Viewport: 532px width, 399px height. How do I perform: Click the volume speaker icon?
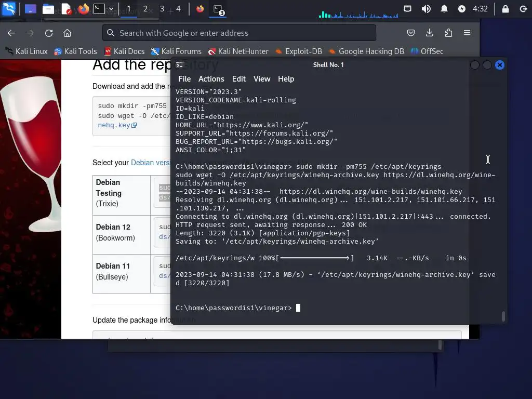[x=426, y=9]
